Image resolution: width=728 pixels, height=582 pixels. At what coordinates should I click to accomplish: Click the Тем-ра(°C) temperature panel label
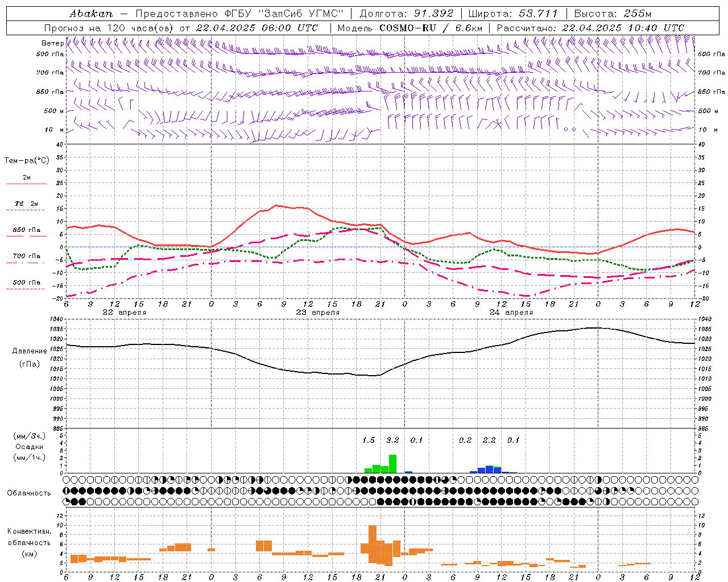click(27, 161)
